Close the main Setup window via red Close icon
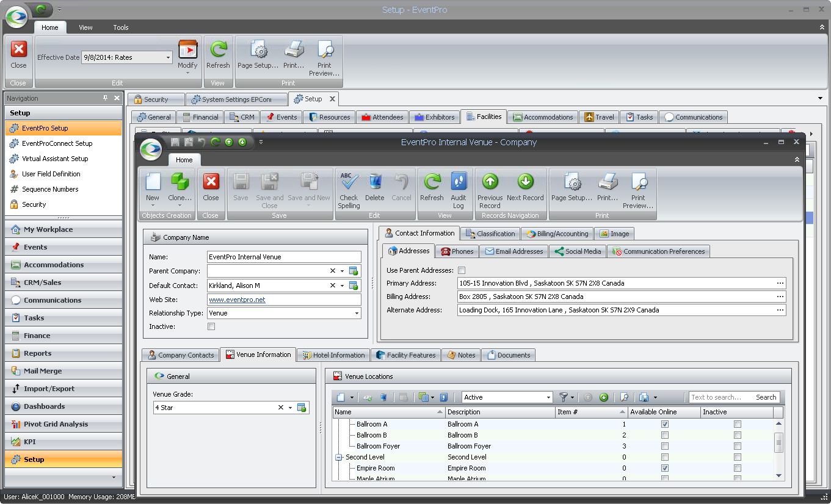 click(x=19, y=49)
